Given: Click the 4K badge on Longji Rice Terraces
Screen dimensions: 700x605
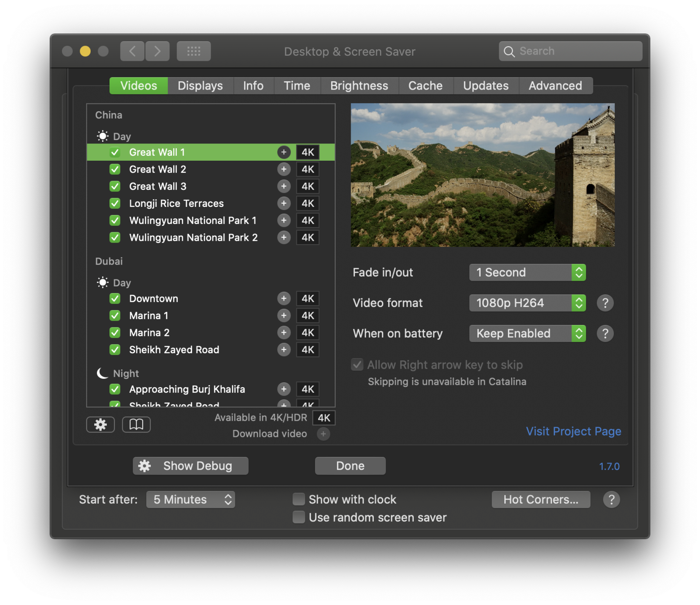Looking at the screenshot, I should [x=308, y=203].
